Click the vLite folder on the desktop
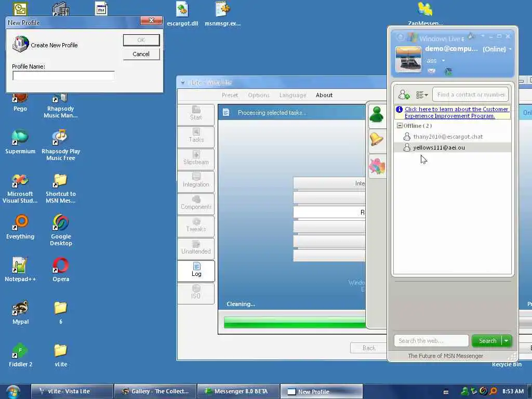Screen dimensions: 532x399 click(61, 355)
